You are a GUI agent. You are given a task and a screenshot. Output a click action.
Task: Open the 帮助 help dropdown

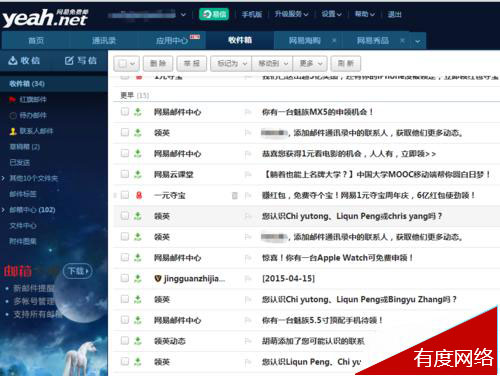pyautogui.click(x=365, y=14)
